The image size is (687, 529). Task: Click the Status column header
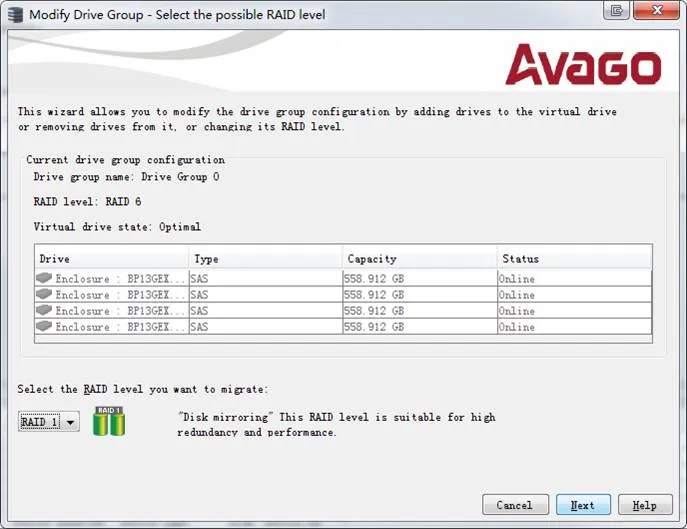pos(574,259)
